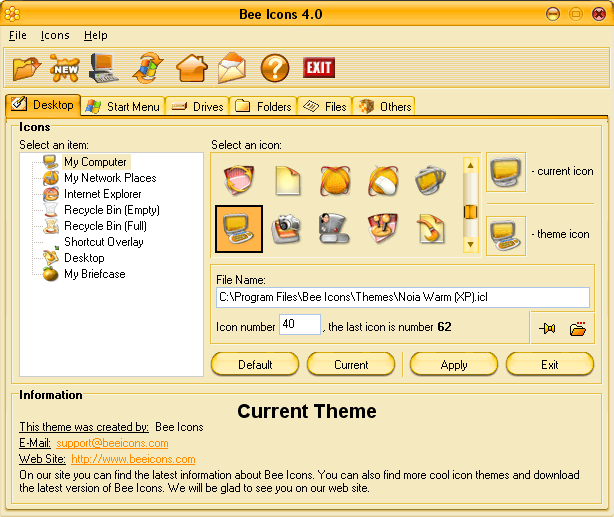Click the Apply button

coord(454,364)
